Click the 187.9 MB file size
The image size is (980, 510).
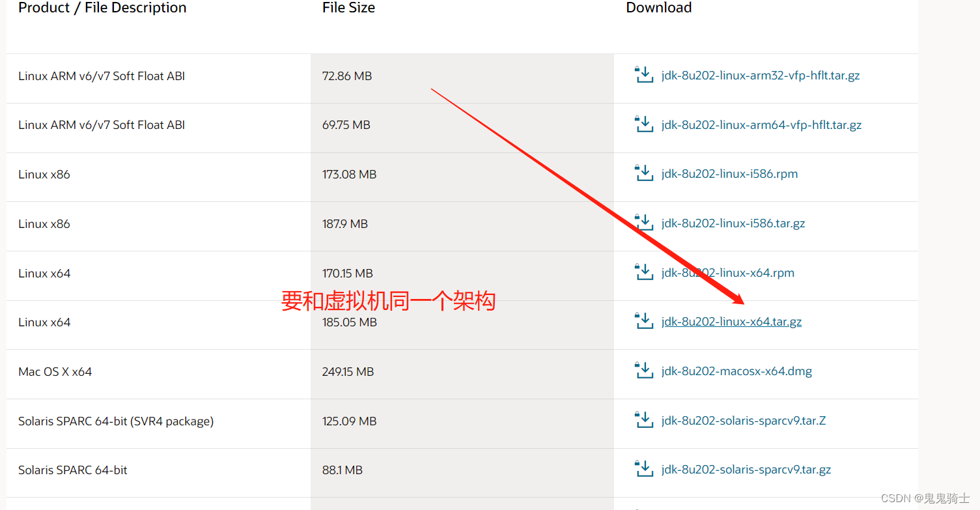tap(345, 224)
